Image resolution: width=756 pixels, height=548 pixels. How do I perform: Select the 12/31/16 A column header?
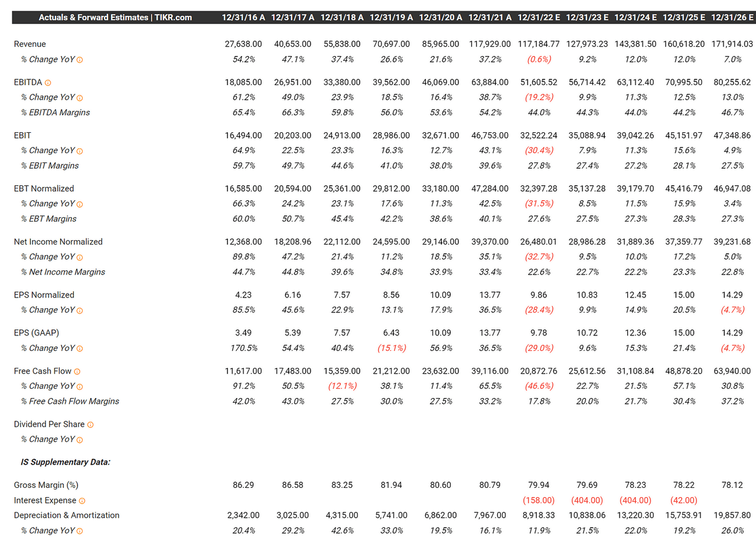click(244, 17)
